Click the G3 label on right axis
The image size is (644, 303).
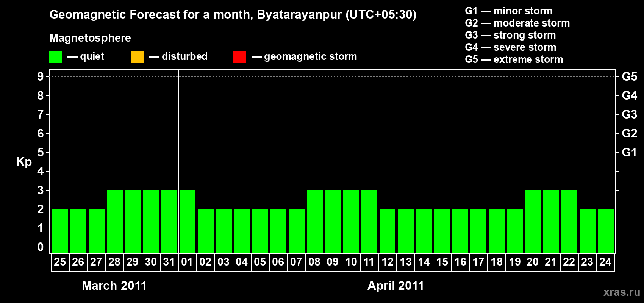(x=629, y=114)
